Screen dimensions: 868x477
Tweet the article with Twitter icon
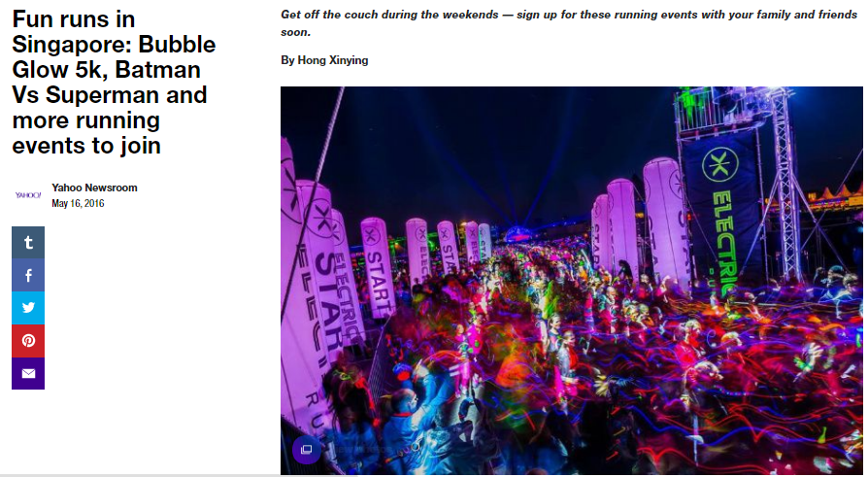pos(28,307)
